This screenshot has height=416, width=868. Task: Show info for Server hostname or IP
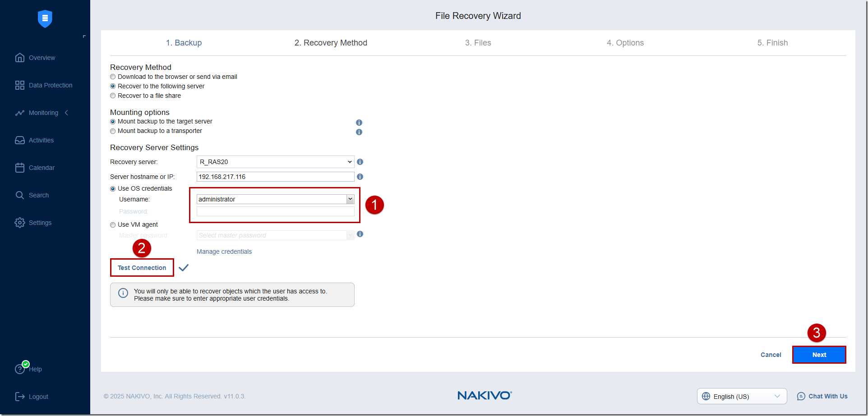(360, 177)
